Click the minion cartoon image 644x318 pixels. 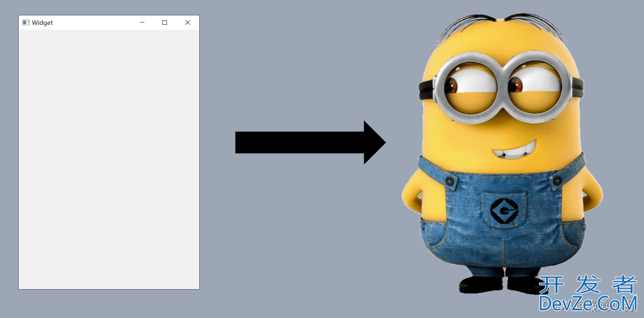502,154
